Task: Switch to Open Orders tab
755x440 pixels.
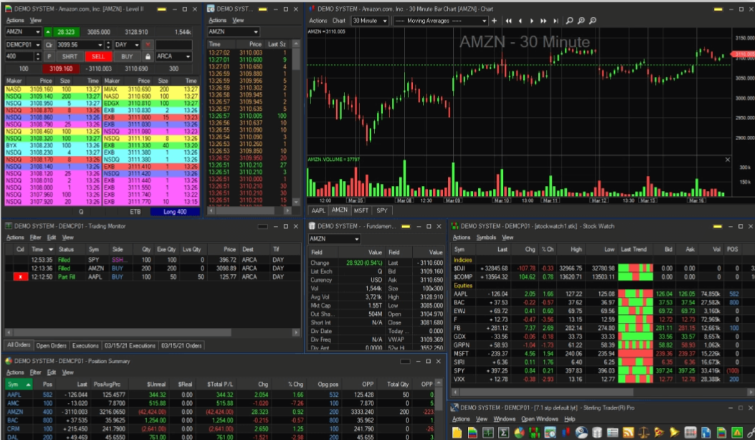Action: point(51,346)
